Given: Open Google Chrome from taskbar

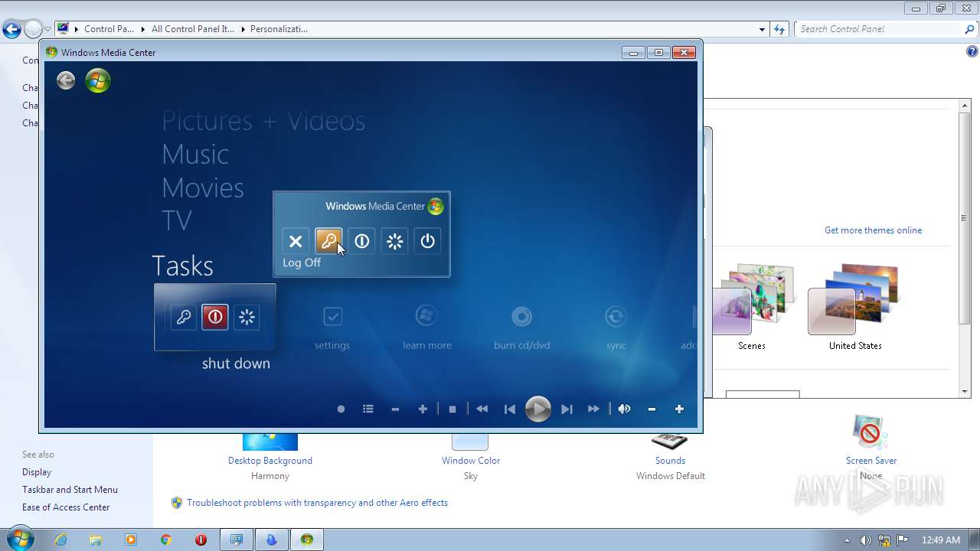Looking at the screenshot, I should click(x=165, y=540).
